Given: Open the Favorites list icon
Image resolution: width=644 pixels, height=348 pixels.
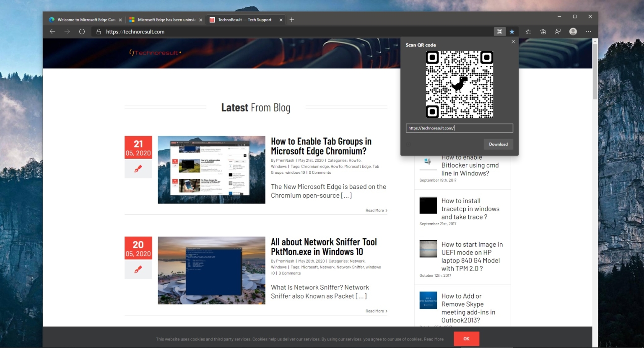Looking at the screenshot, I should tap(528, 31).
